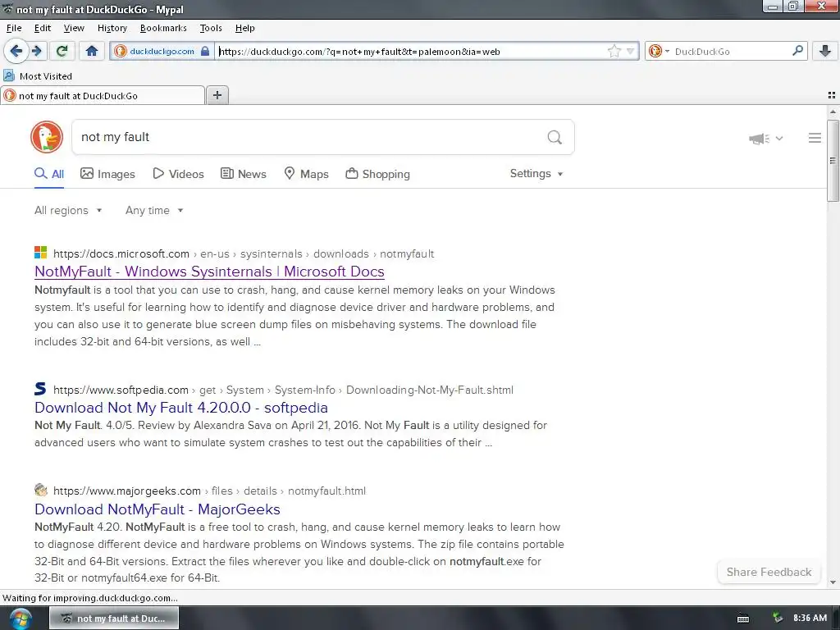Click the softpedia.com result URL
This screenshot has width=840, height=630.
click(x=283, y=390)
